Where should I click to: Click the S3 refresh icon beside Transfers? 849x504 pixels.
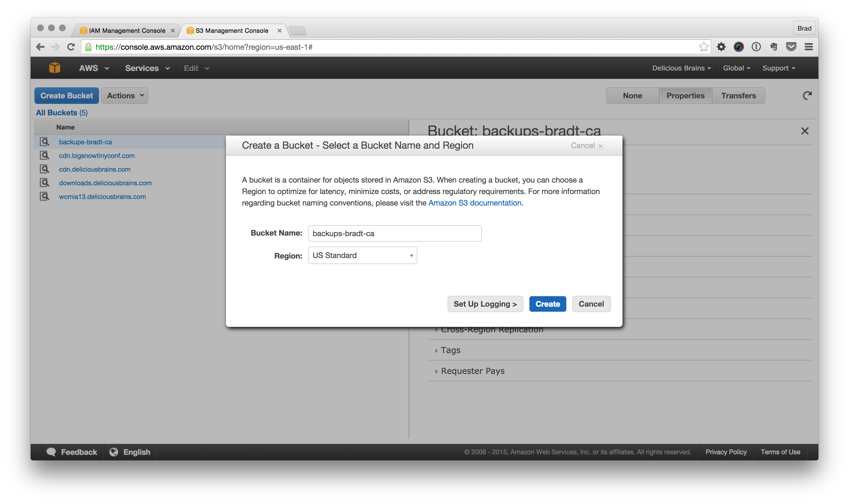[807, 95]
